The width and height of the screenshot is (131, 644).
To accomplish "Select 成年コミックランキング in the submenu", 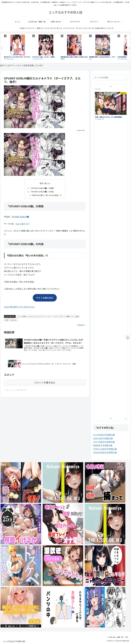I will [x=46, y=28].
